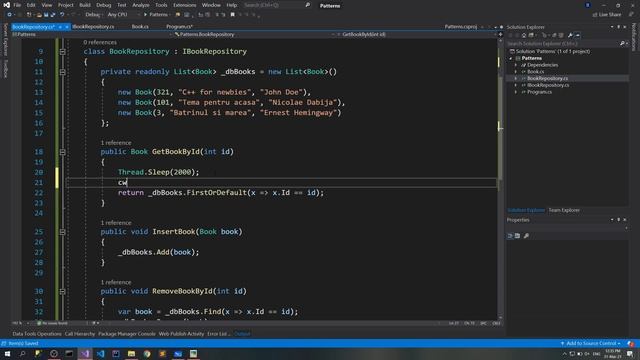
Task: Click the Properties panel Alphabetical icon
Action: click(x=517, y=236)
